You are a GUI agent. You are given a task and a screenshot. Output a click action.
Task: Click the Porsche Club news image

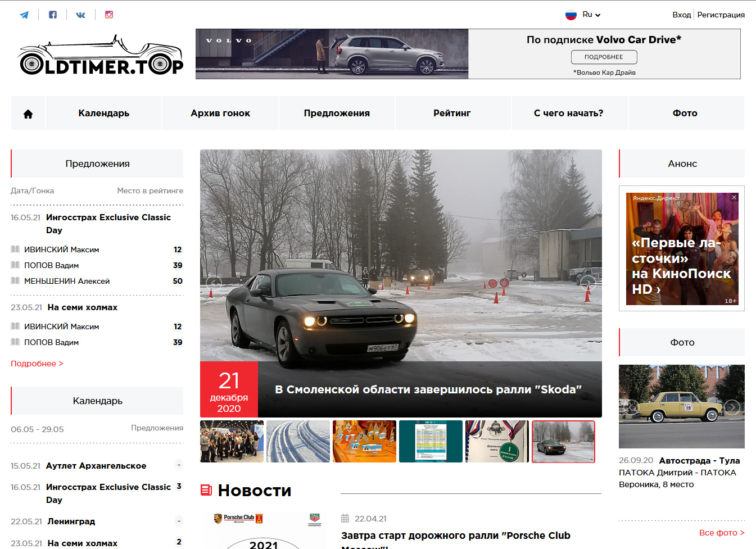[264, 530]
